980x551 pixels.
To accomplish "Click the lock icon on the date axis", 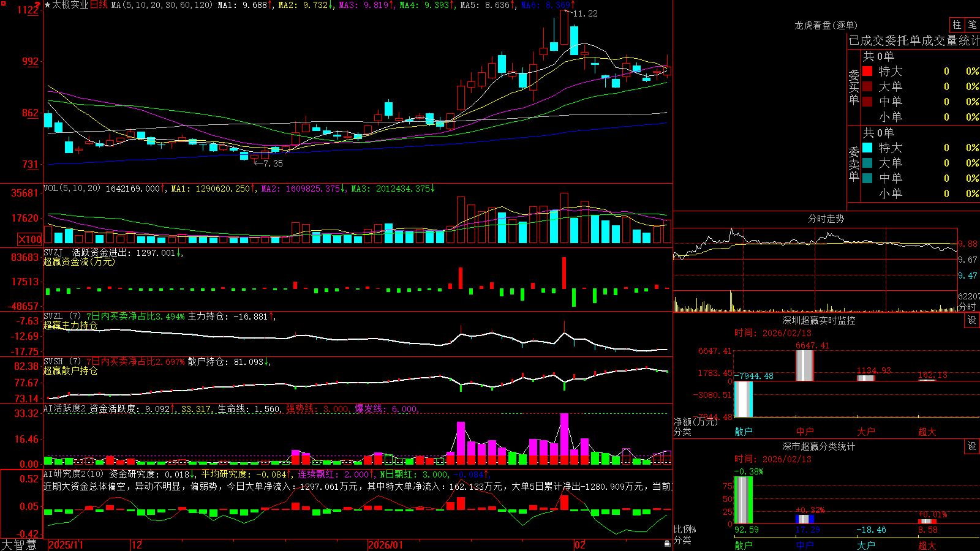I will point(667,543).
